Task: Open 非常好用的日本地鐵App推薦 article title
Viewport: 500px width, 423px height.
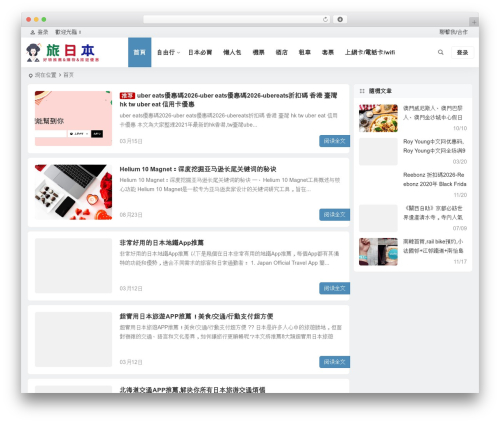Action: [x=162, y=243]
